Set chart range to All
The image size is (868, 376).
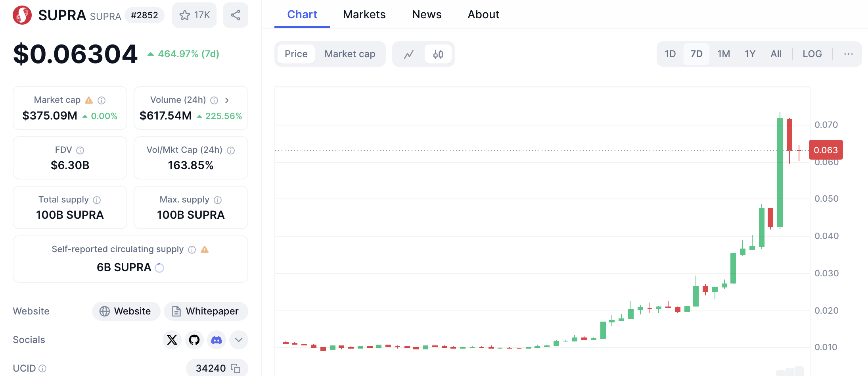point(776,54)
